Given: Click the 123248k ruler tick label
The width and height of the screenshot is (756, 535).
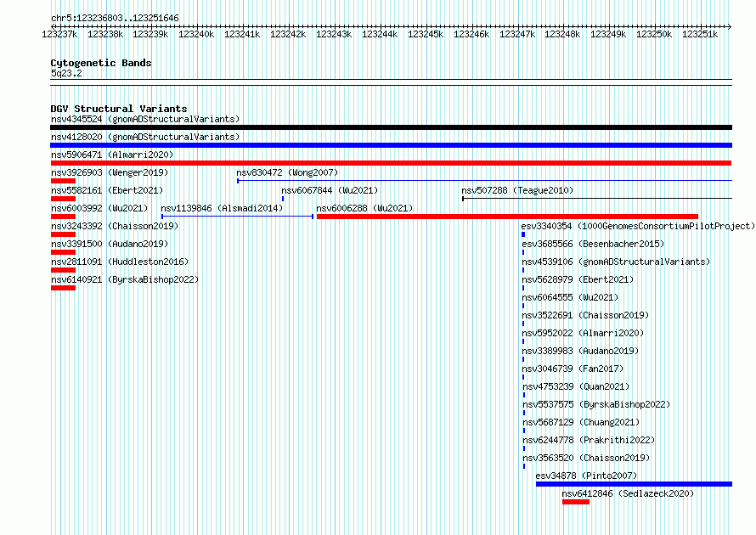Looking at the screenshot, I should tap(562, 34).
